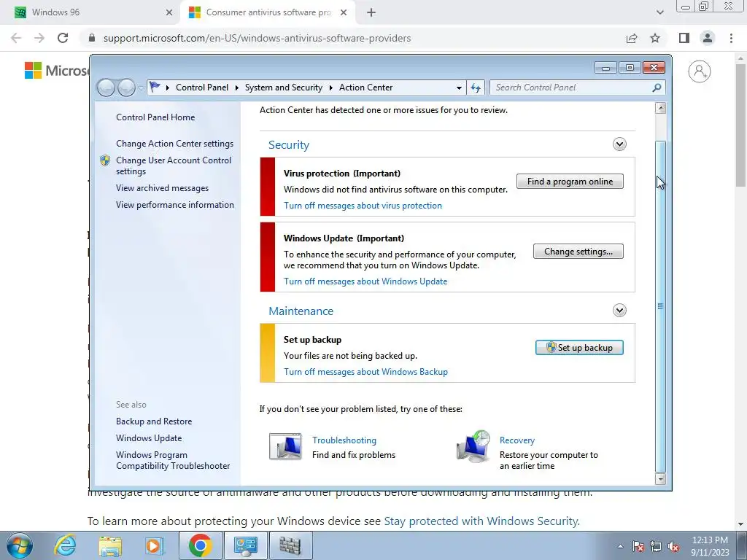
Task: Click the System and Security breadcrumb
Action: (x=284, y=87)
